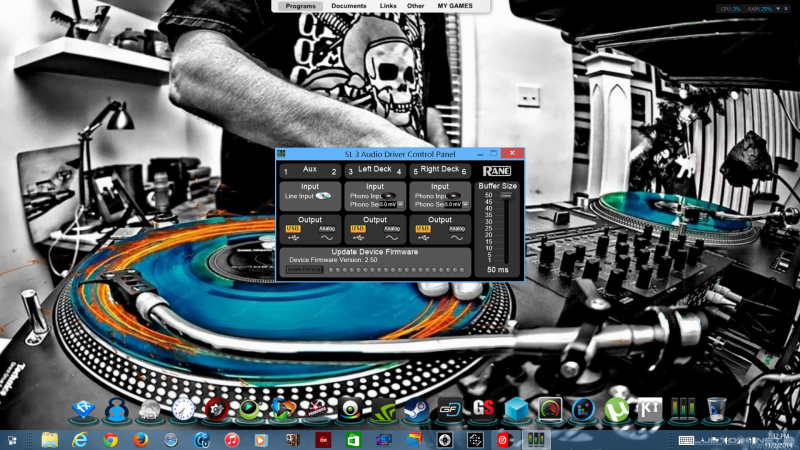Screen dimensions: 800x450
Task: Click the Buffer Size slider handle
Action: 506,196
